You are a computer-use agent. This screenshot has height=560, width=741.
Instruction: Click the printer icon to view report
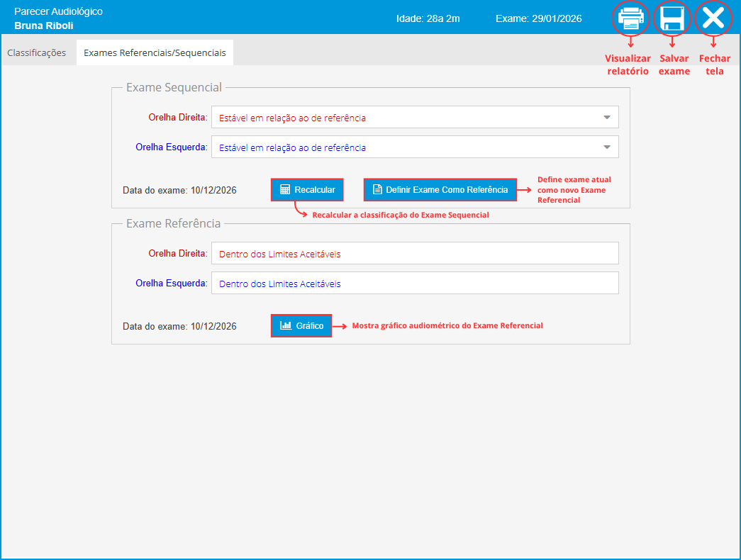tap(630, 18)
